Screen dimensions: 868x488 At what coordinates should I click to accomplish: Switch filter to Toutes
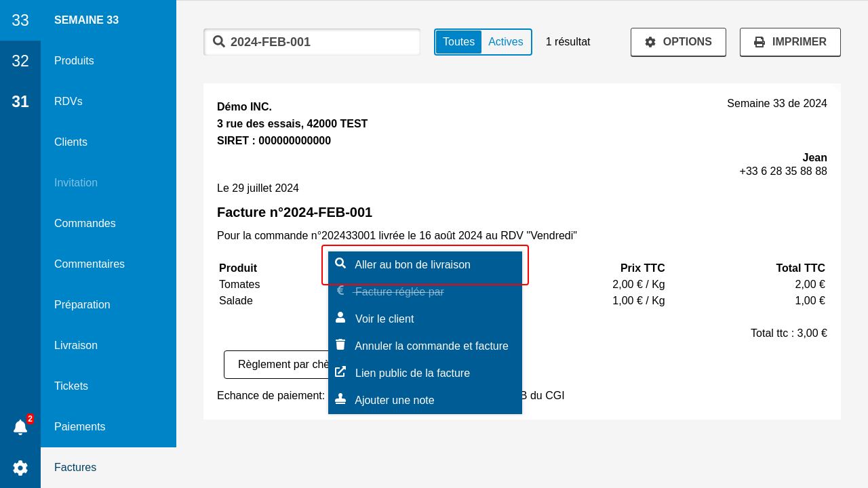tap(458, 42)
